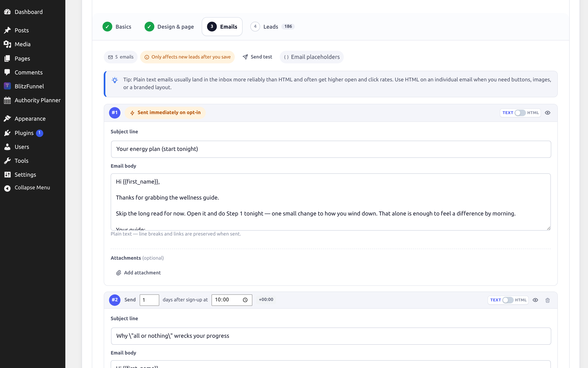Click the +00:00 timezone offset label
This screenshot has height=368, width=588.
(266, 300)
